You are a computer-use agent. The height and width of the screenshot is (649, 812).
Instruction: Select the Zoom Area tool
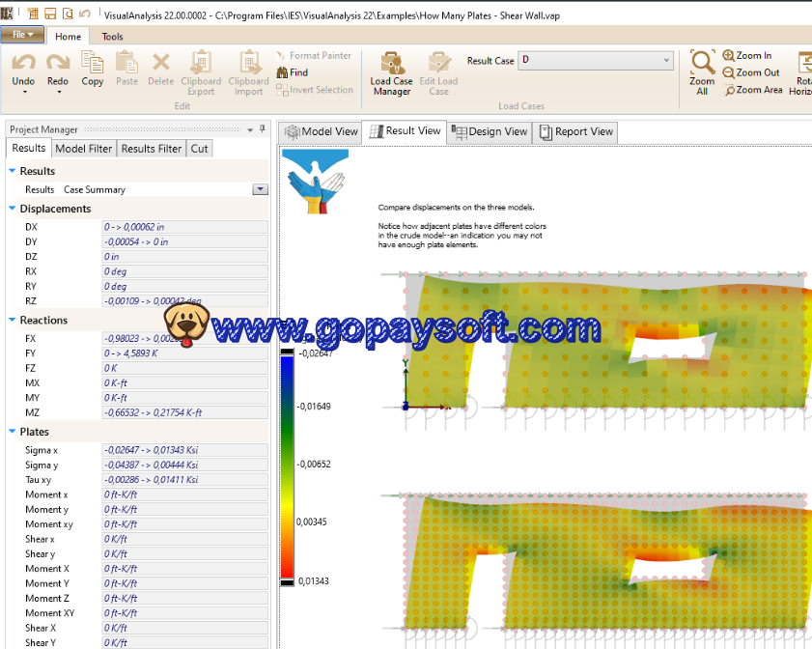[753, 90]
